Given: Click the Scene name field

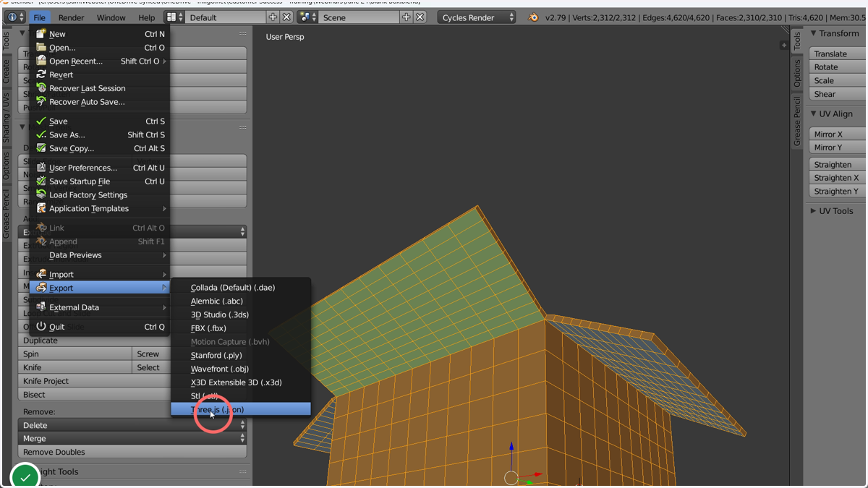Looking at the screenshot, I should pos(359,17).
